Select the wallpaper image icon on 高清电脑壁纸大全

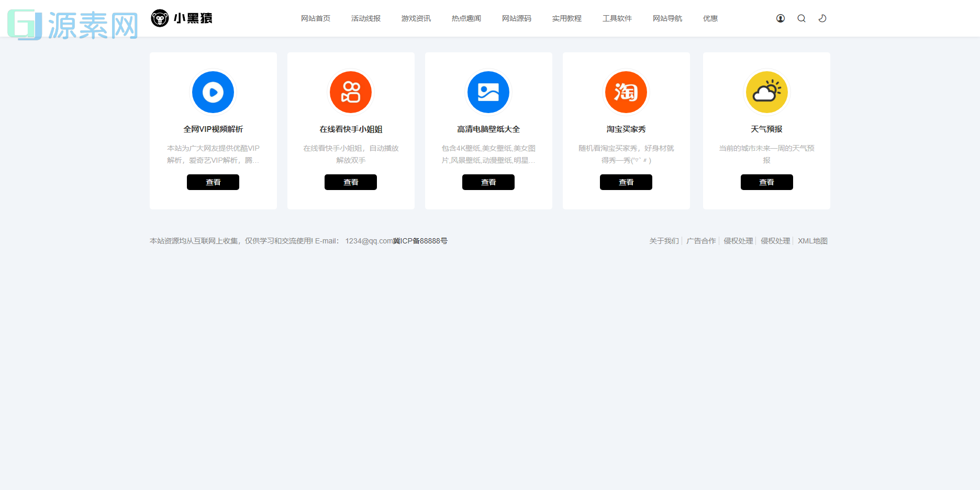point(488,92)
